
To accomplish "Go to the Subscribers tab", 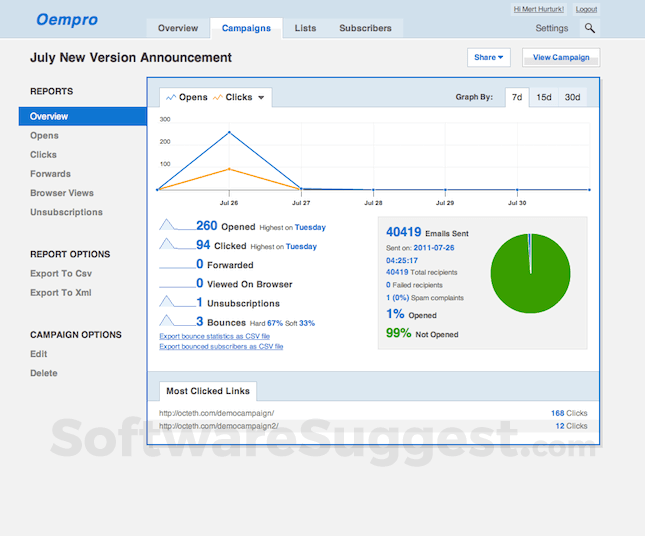I will coord(365,28).
